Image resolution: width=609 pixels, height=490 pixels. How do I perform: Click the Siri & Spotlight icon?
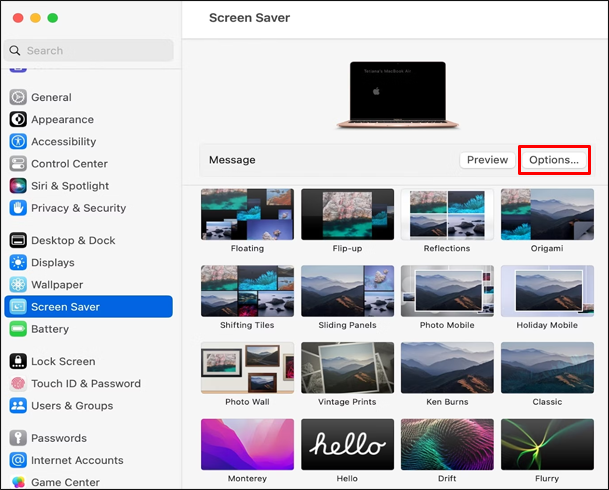(18, 186)
